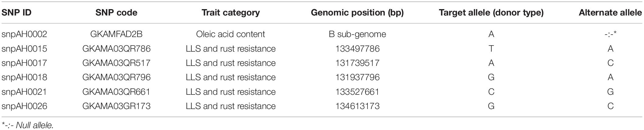Click the GKAMFAD2B SNP code
The width and height of the screenshot is (644, 130).
click(x=116, y=34)
